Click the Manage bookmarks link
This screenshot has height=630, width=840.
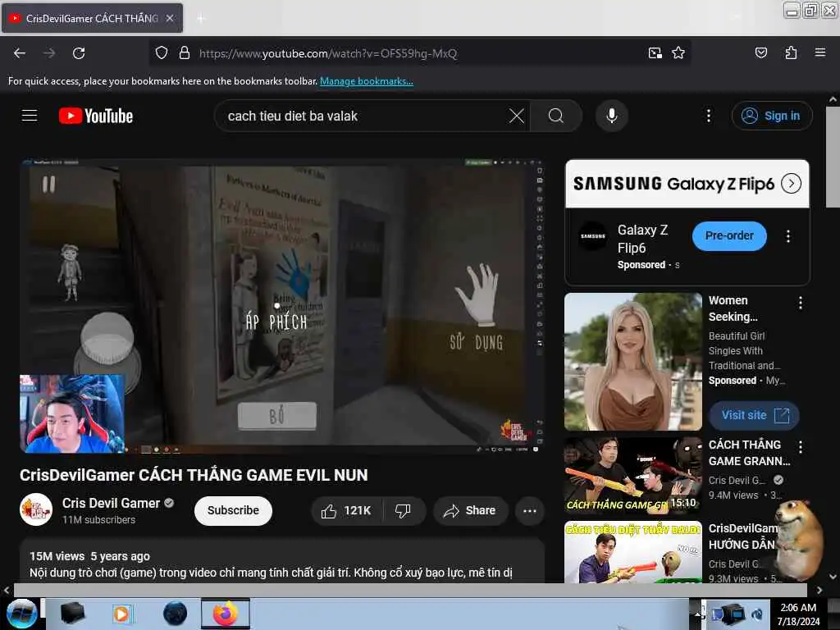367,81
